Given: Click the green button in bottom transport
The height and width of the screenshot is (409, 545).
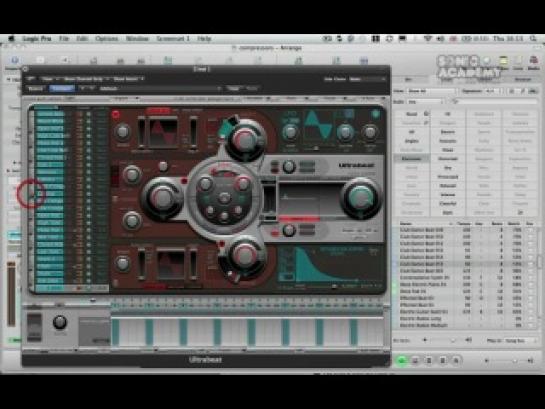Looking at the screenshot, I should pyautogui.click(x=402, y=360).
